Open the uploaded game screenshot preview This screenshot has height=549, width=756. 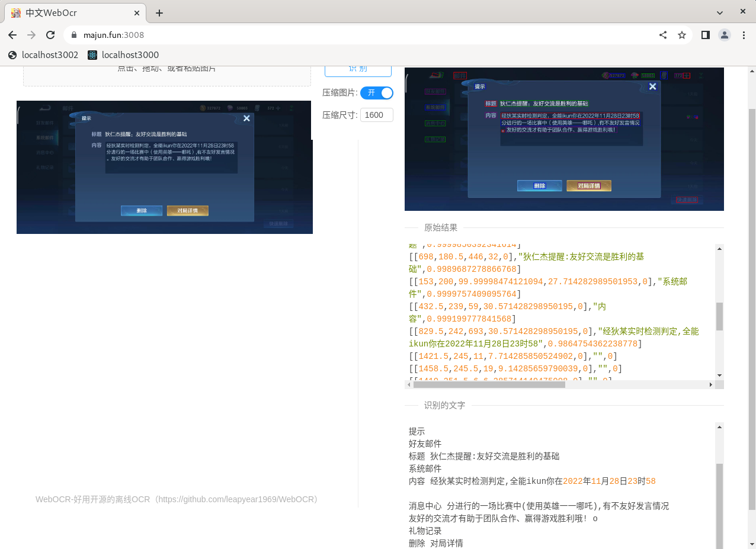pos(165,167)
